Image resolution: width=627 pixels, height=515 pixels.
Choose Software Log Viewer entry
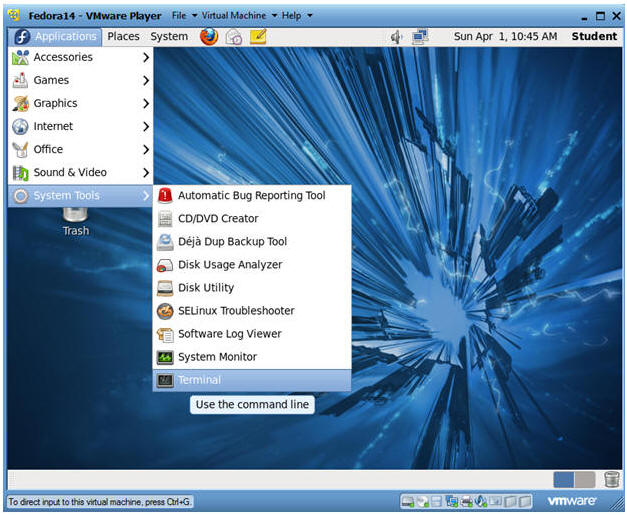coord(252,334)
